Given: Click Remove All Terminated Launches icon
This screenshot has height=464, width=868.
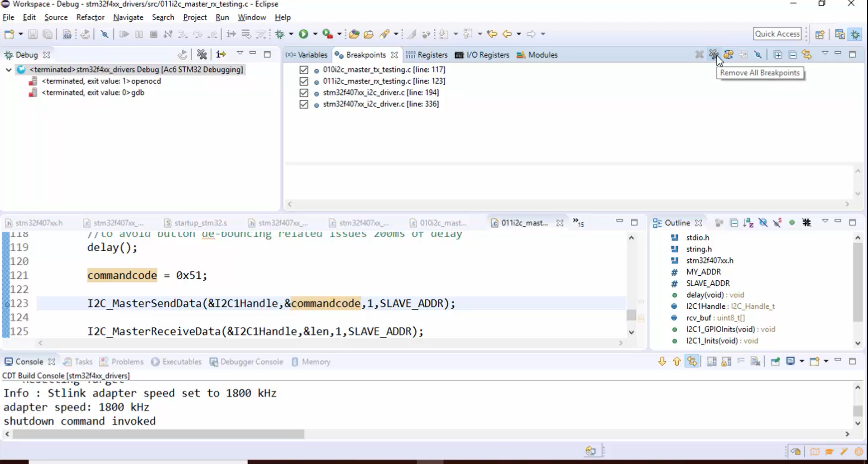Looking at the screenshot, I should (202, 55).
